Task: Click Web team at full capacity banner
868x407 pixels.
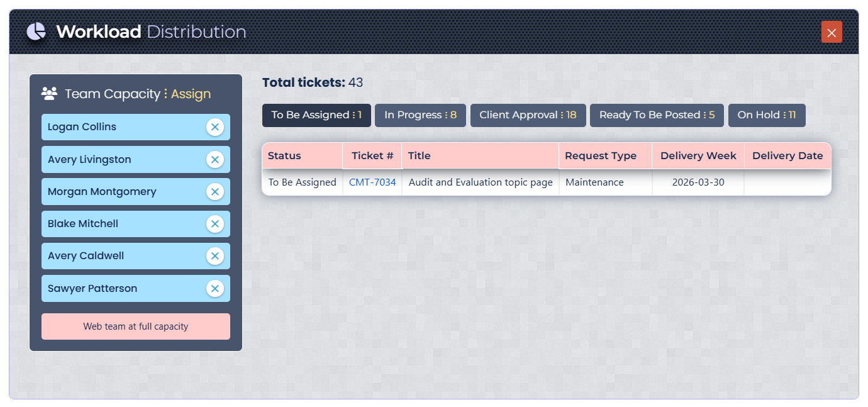Action: coord(136,326)
